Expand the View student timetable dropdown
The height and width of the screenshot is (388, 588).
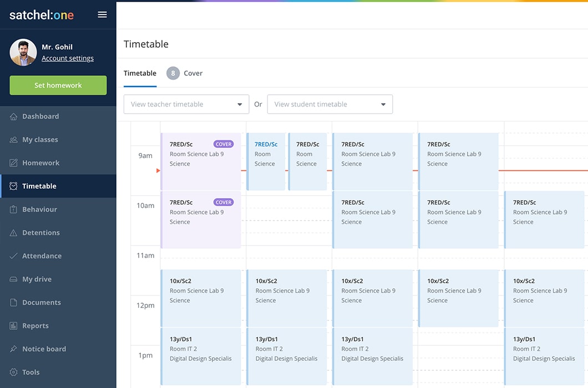(x=330, y=104)
